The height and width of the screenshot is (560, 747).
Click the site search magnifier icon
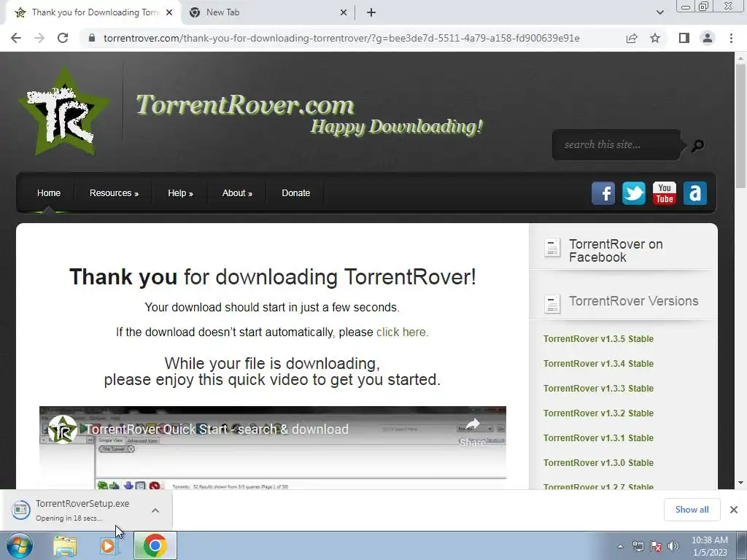tap(697, 145)
